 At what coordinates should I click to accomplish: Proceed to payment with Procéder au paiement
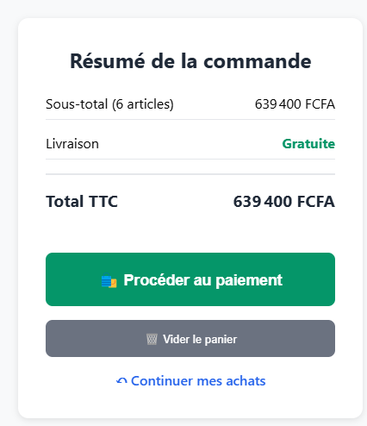click(190, 279)
